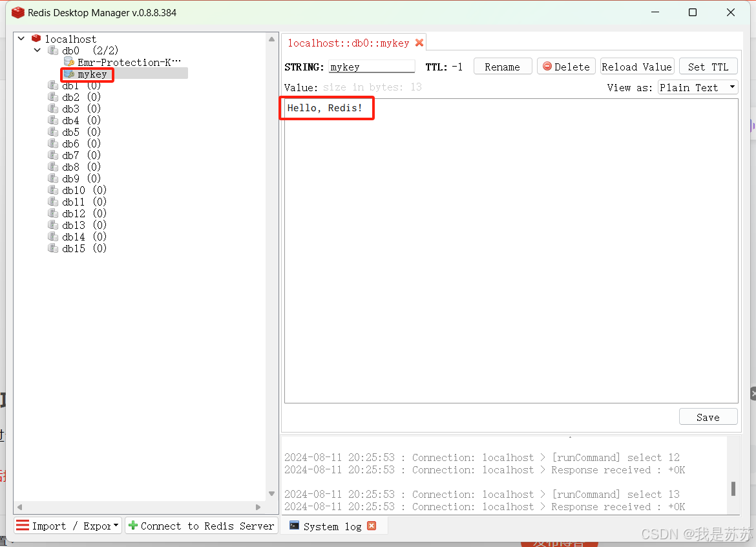The width and height of the screenshot is (756, 547).
Task: Click the db6 database icon
Action: [x=53, y=144]
